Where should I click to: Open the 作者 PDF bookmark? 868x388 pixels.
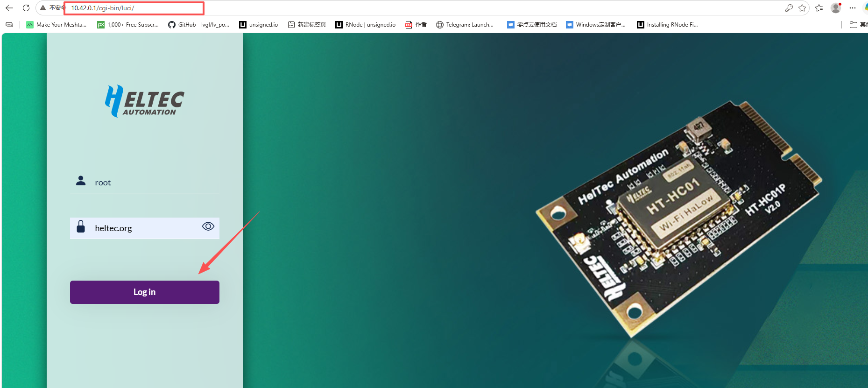[x=416, y=25]
